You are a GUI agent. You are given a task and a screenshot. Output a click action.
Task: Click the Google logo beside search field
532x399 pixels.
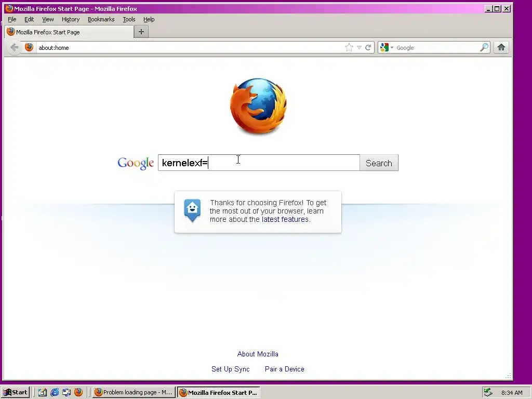click(136, 163)
